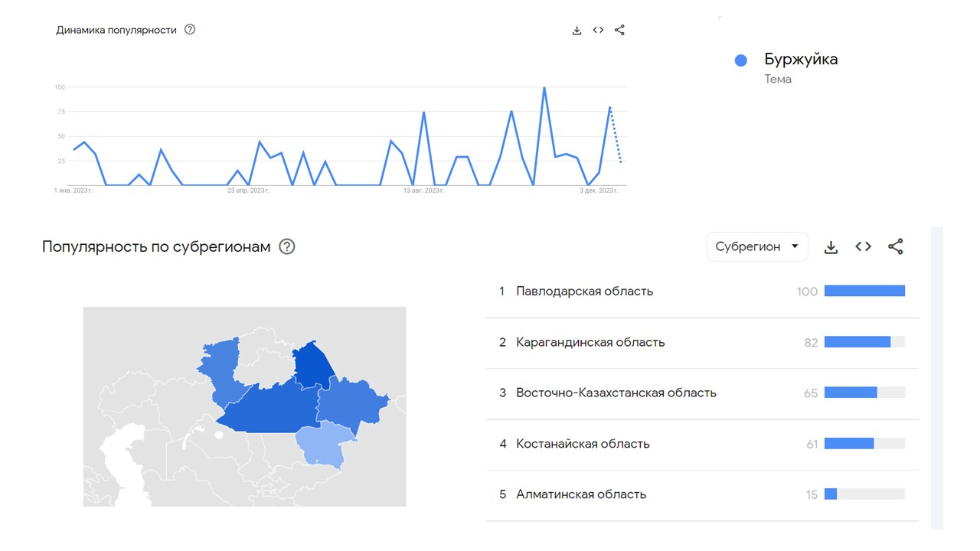Click Костанайская область entry
Screen dimensions: 980x551
pyautogui.click(x=583, y=444)
